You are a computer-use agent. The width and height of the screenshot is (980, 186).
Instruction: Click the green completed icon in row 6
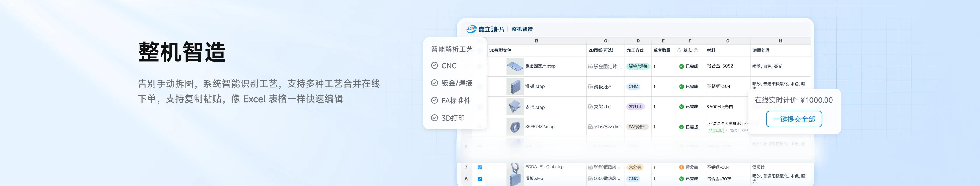(x=681, y=179)
